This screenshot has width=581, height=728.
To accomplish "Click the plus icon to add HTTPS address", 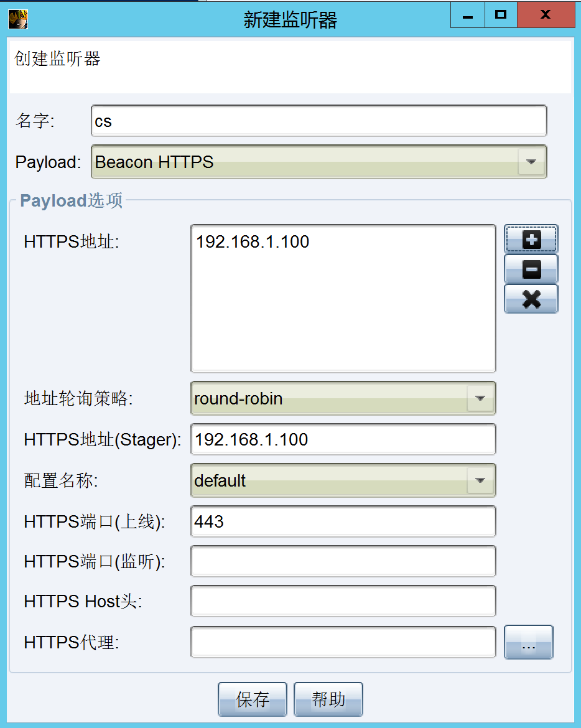I will [x=531, y=240].
